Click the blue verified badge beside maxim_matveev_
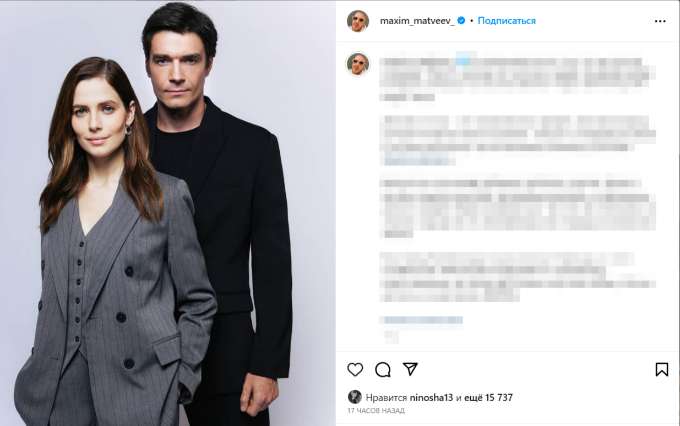Image resolution: width=680 pixels, height=426 pixels. (x=461, y=20)
